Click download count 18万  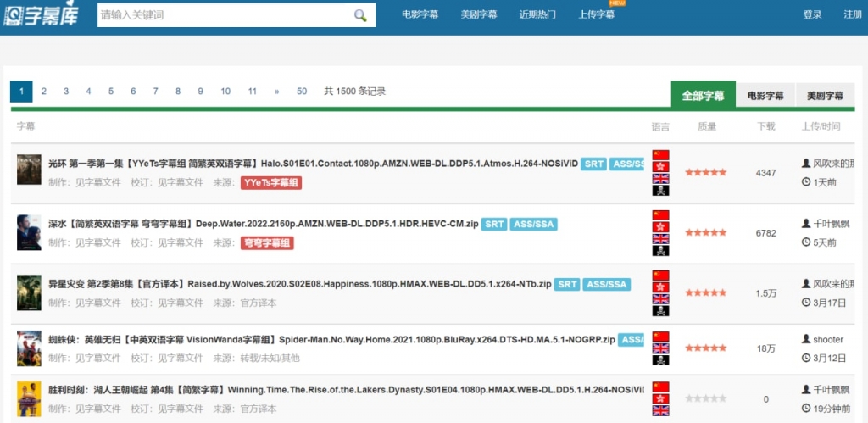(766, 348)
